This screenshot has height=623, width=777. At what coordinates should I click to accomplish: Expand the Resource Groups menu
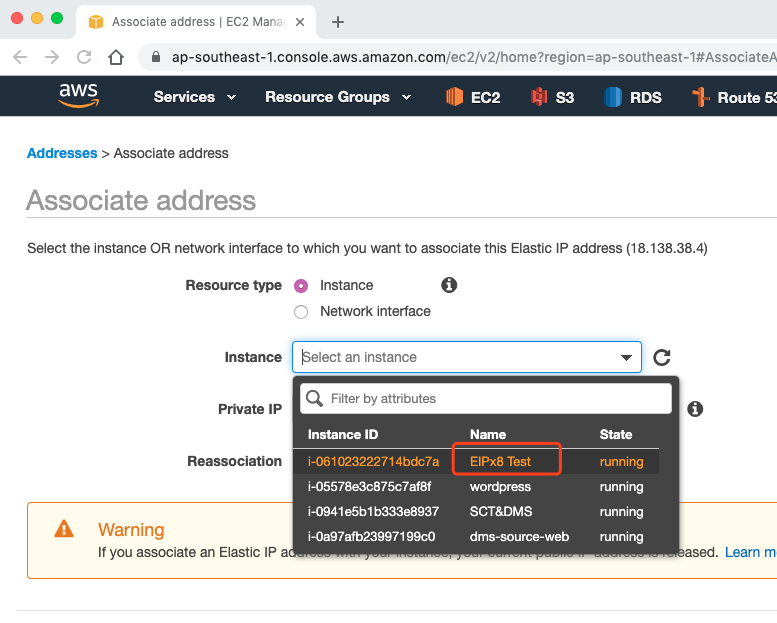[338, 97]
